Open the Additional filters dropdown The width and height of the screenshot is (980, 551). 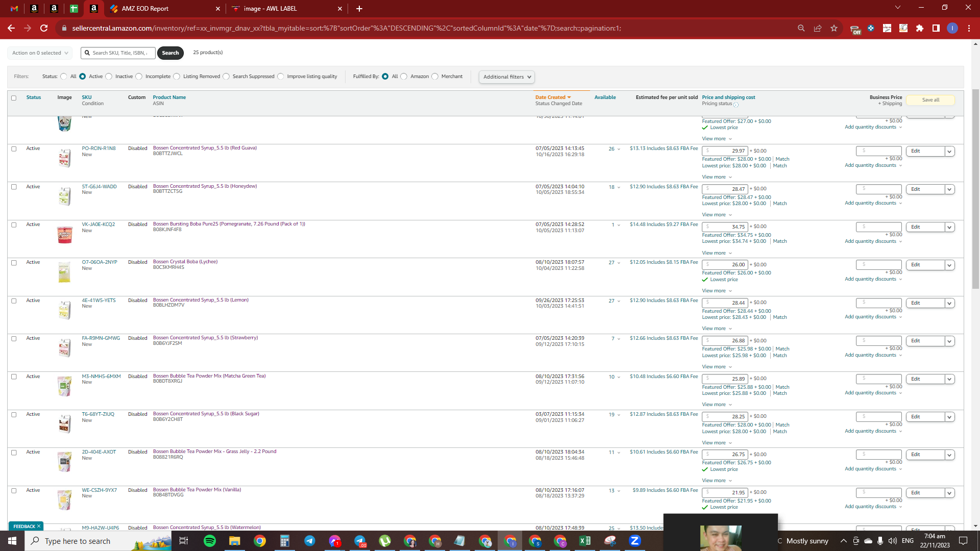click(x=507, y=77)
